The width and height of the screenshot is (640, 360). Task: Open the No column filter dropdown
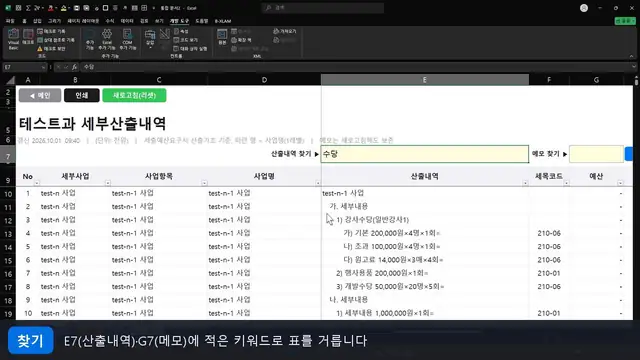[37, 183]
